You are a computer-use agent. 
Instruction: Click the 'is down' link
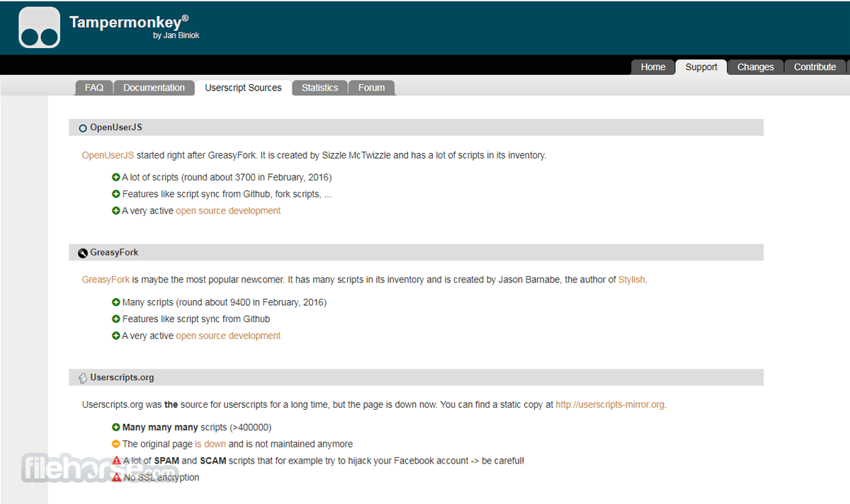click(210, 444)
